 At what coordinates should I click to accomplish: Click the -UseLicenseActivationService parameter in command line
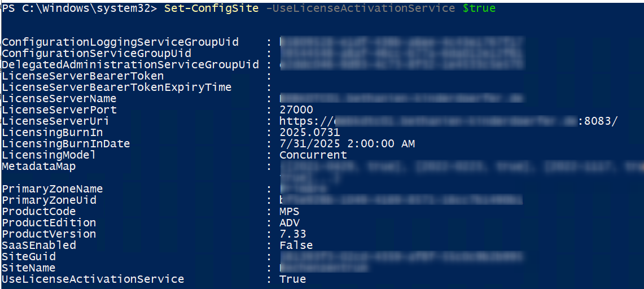361,8
